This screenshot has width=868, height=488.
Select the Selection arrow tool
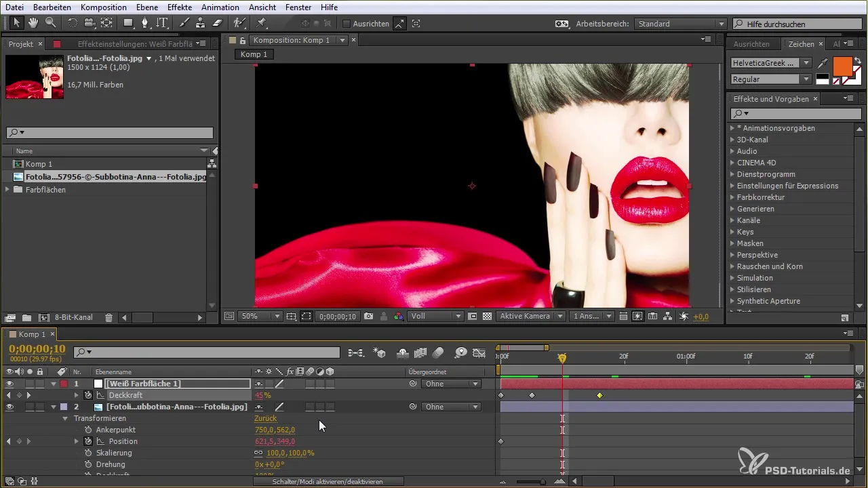tap(16, 23)
